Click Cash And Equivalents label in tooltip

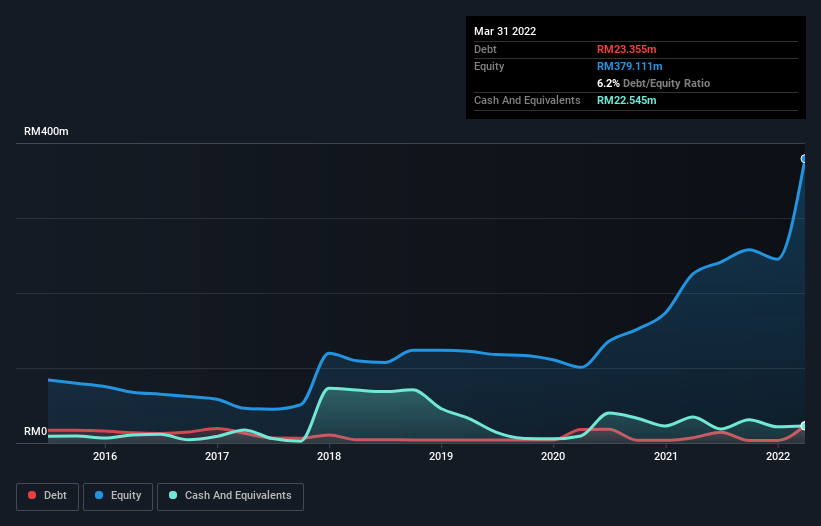point(527,100)
